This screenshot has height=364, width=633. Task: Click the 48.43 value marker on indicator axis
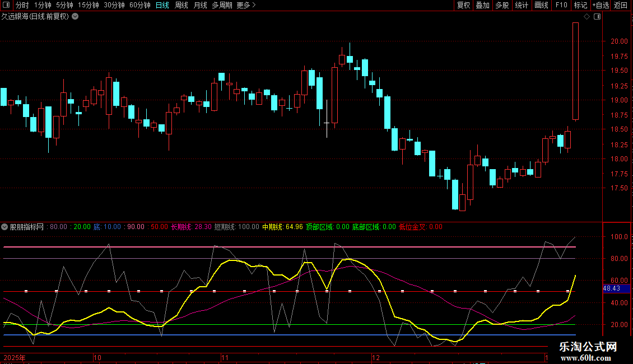tap(611, 288)
